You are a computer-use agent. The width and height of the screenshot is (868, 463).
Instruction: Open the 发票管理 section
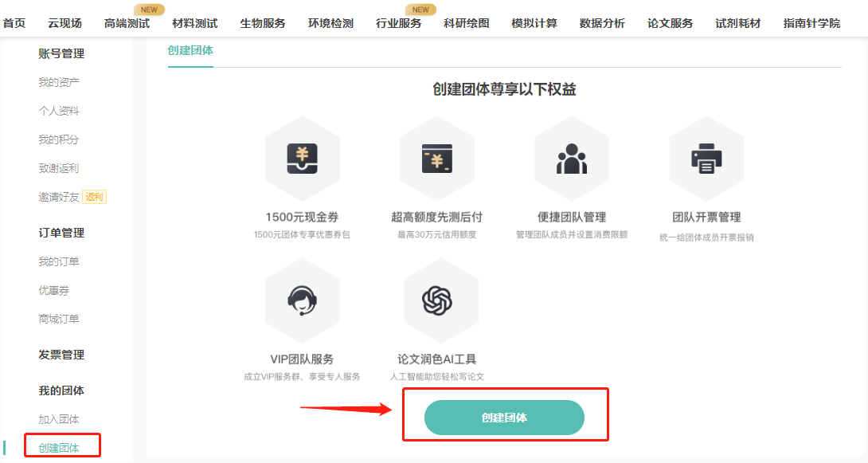click(x=61, y=355)
